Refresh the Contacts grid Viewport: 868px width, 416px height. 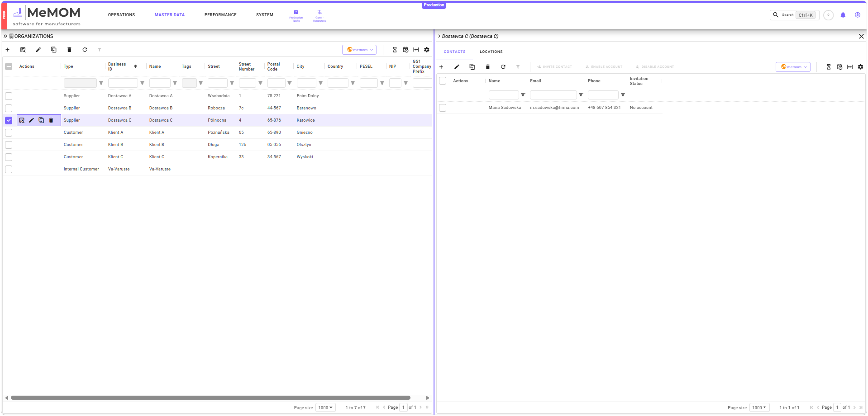coord(503,67)
